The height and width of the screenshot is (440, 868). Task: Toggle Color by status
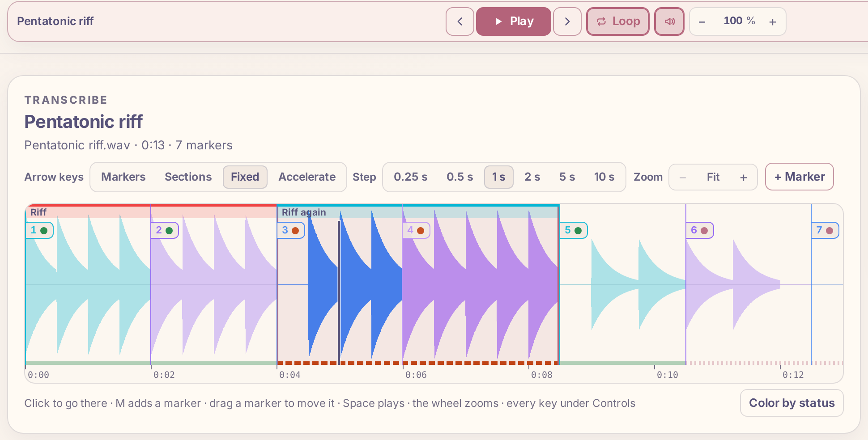point(791,403)
